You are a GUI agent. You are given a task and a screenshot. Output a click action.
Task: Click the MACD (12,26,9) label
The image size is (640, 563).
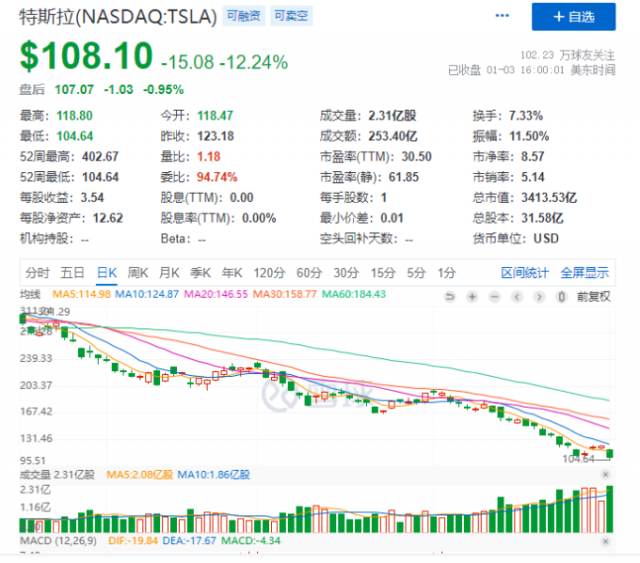(x=58, y=541)
